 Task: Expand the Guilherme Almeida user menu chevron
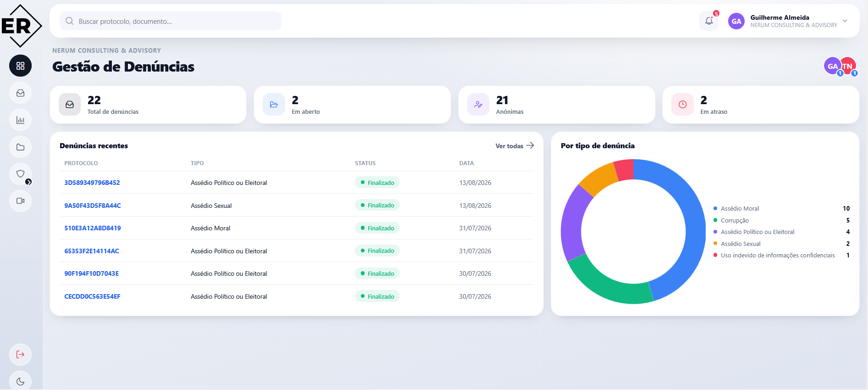tap(845, 21)
